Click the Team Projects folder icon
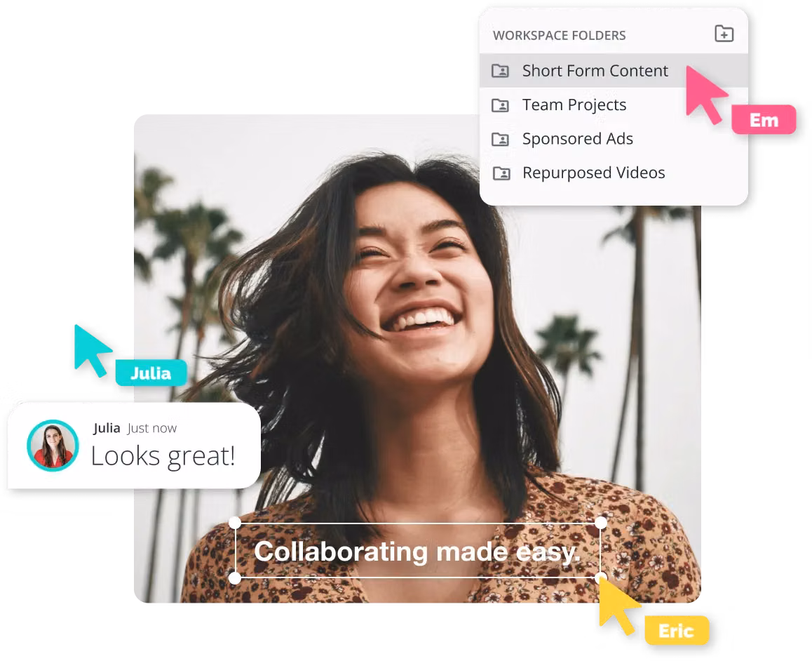The width and height of the screenshot is (812, 661). [500, 105]
